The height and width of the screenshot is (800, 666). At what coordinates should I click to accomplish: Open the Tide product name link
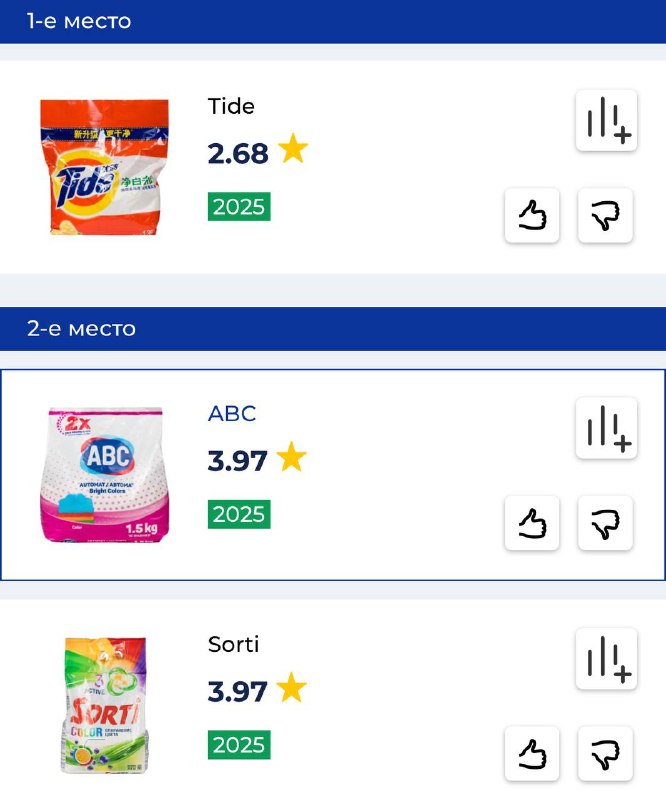click(231, 106)
